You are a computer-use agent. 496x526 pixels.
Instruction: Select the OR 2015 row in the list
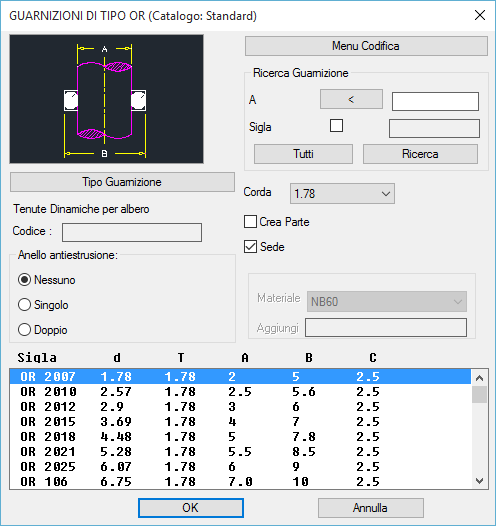[x=240, y=422]
